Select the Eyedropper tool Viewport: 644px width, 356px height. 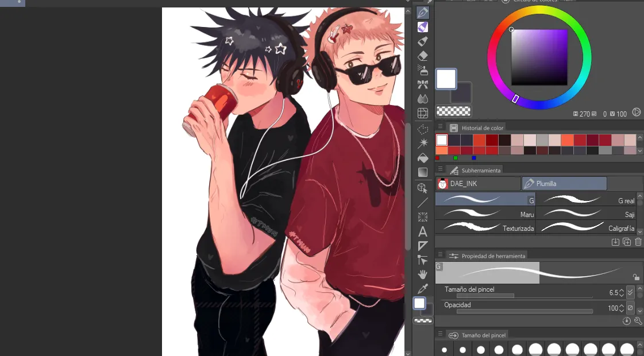pyautogui.click(x=423, y=289)
